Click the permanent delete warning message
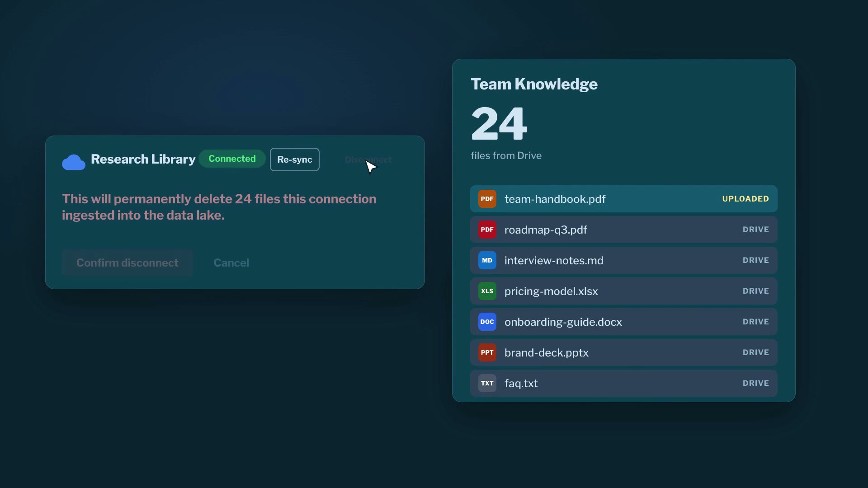The width and height of the screenshot is (868, 488). (219, 207)
